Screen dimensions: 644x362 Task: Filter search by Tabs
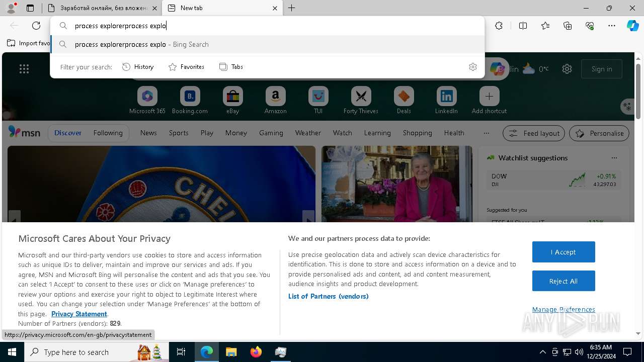[231, 67]
